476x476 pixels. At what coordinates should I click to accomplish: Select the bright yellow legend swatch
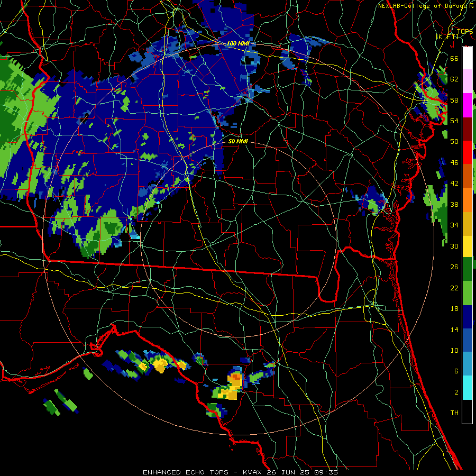pyautogui.click(x=467, y=246)
